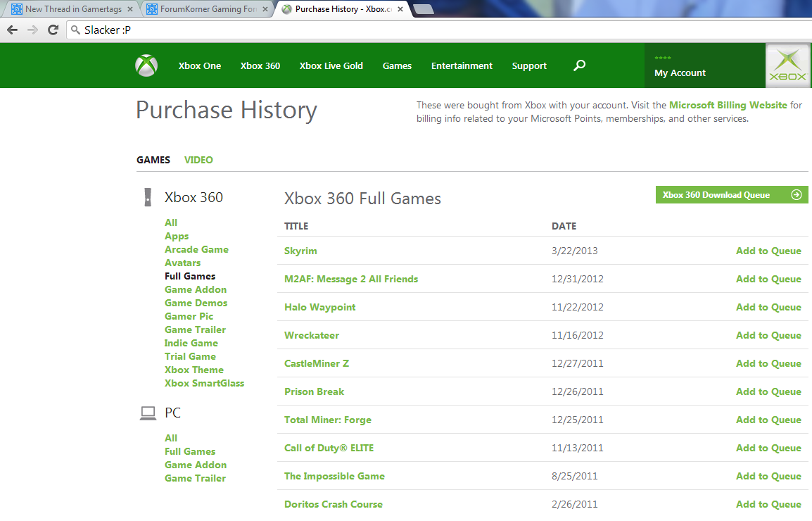This screenshot has height=521, width=812.
Task: Open M2AF: Message 2 All Friends
Action: tap(350, 279)
